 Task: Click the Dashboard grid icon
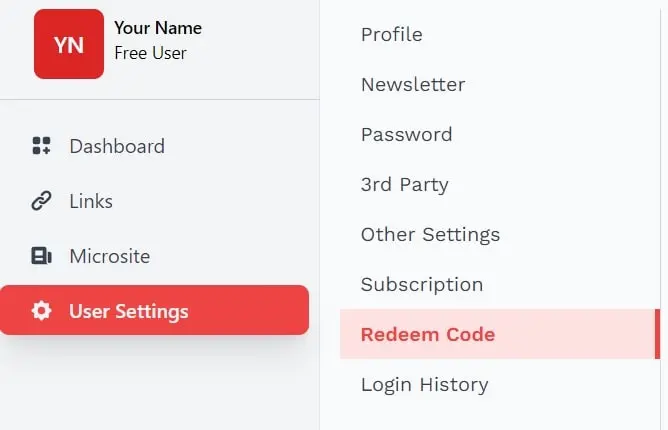click(x=41, y=146)
